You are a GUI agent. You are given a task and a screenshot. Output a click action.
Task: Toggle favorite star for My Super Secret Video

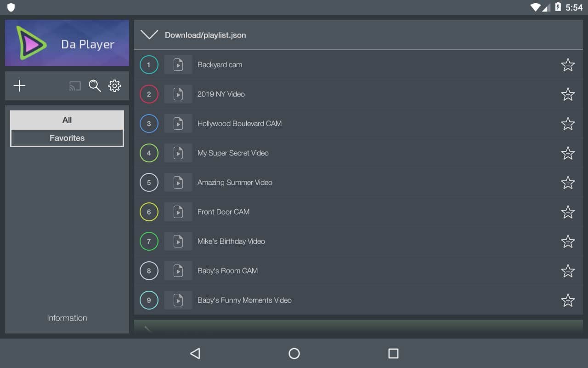click(x=568, y=153)
